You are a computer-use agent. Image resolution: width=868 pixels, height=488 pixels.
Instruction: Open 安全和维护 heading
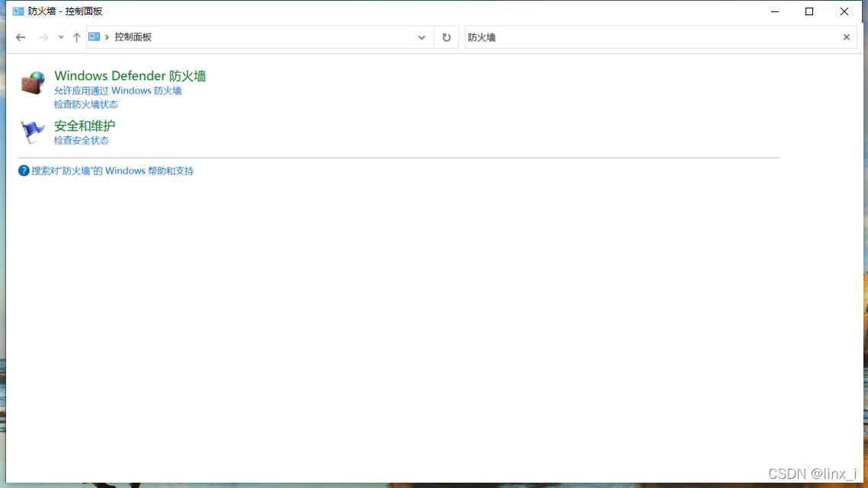[x=85, y=126]
